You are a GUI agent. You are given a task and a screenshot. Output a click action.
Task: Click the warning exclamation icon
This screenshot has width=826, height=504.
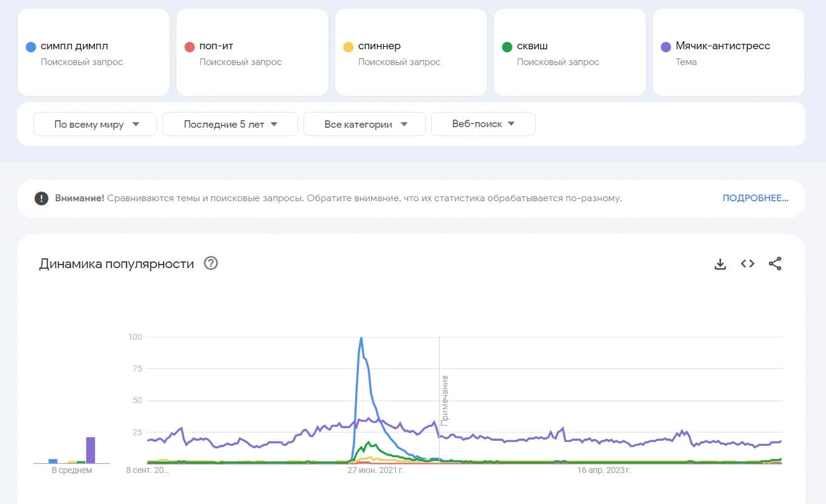[41, 198]
